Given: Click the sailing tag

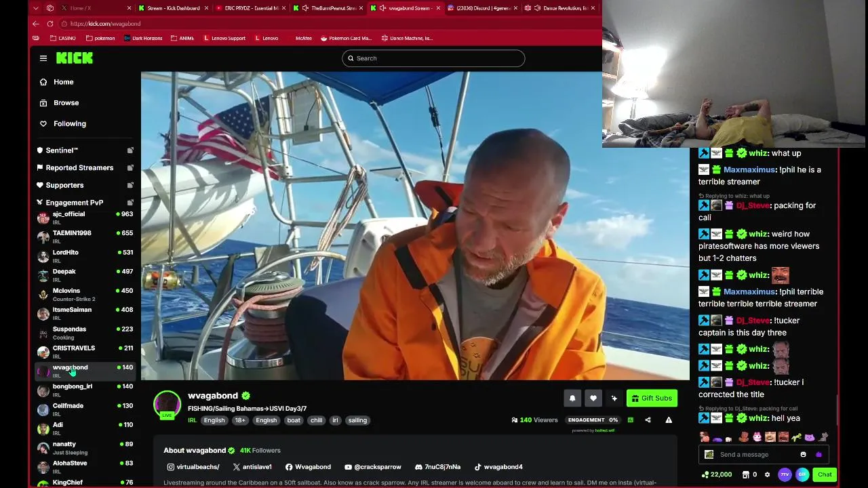Looking at the screenshot, I should 357,420.
